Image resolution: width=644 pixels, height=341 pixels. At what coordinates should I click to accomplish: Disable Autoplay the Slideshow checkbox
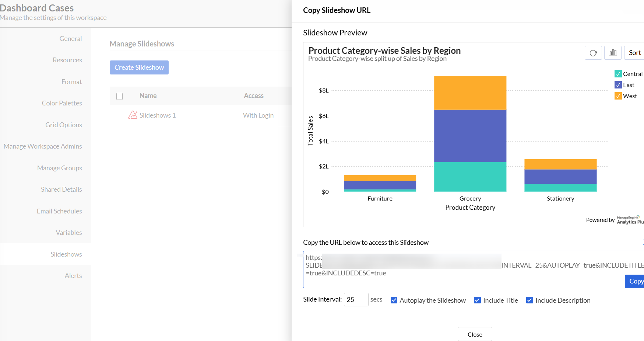pos(394,300)
